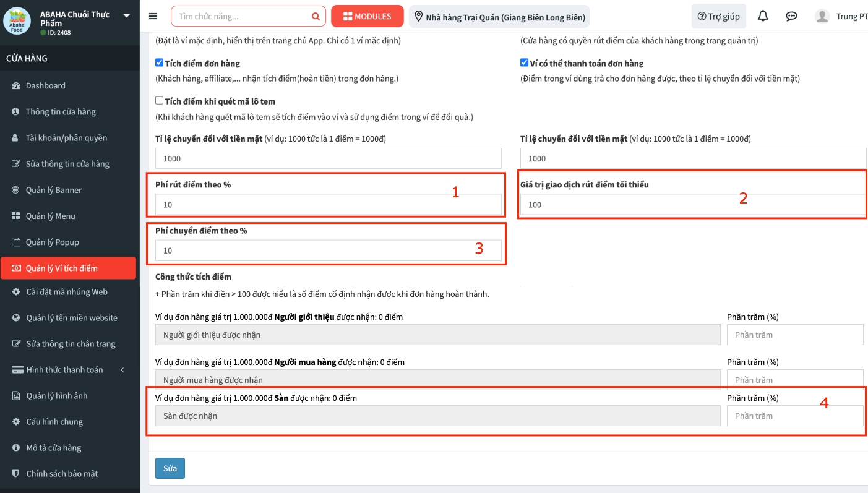The height and width of the screenshot is (493, 868).
Task: Go to Cấu hình chung menu item
Action: pyautogui.click(x=54, y=422)
